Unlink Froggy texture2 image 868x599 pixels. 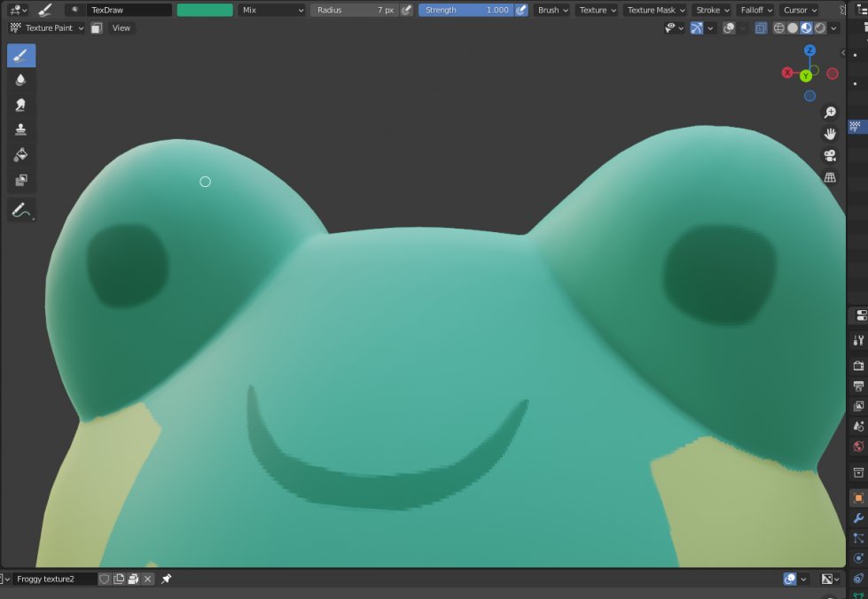pyautogui.click(x=147, y=580)
